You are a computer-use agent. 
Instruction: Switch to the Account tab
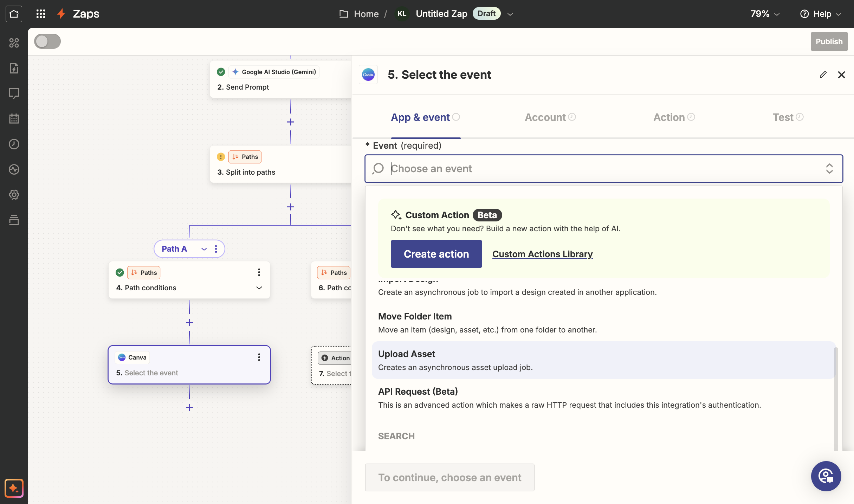(x=550, y=117)
